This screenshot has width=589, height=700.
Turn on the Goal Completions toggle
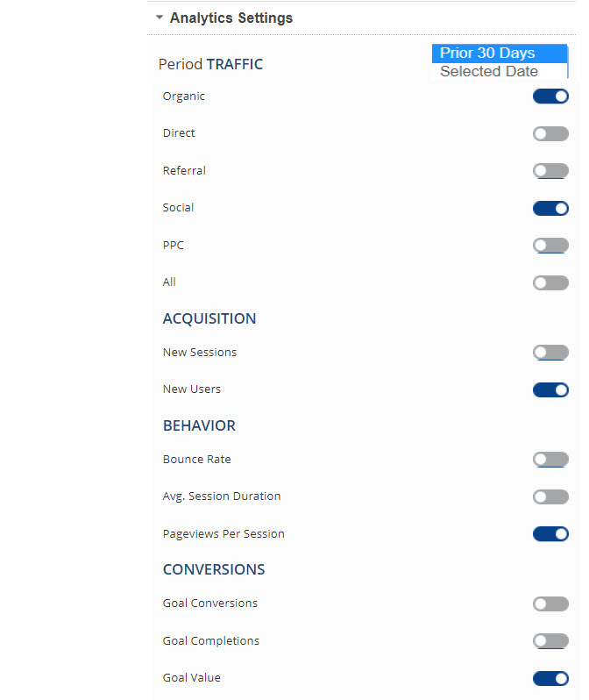tap(550, 641)
